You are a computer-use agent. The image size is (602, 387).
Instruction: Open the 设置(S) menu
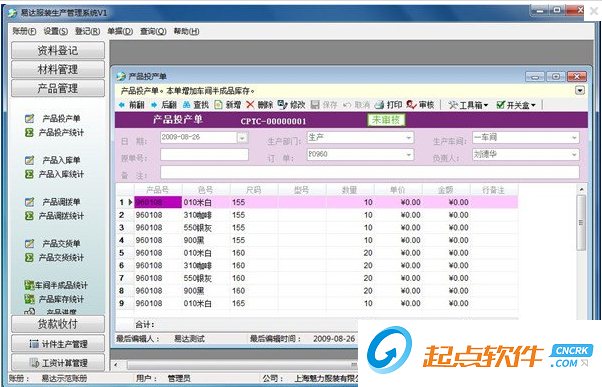tap(56, 31)
